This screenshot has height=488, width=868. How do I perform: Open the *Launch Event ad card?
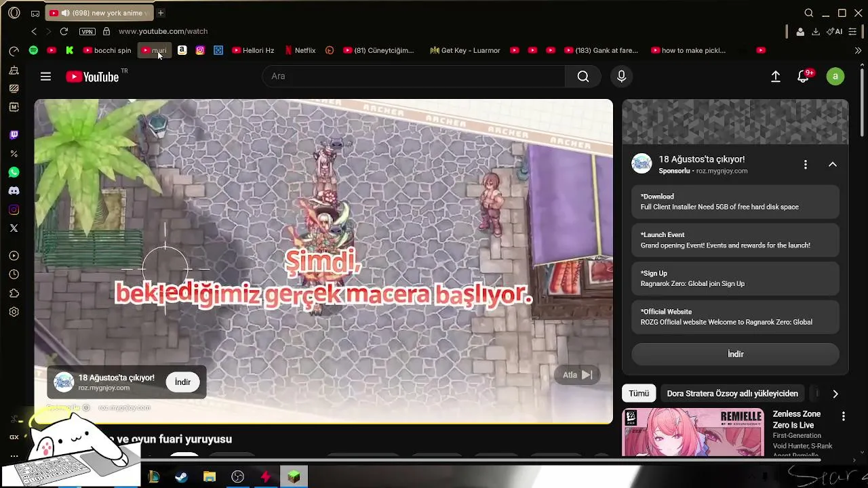coord(735,240)
